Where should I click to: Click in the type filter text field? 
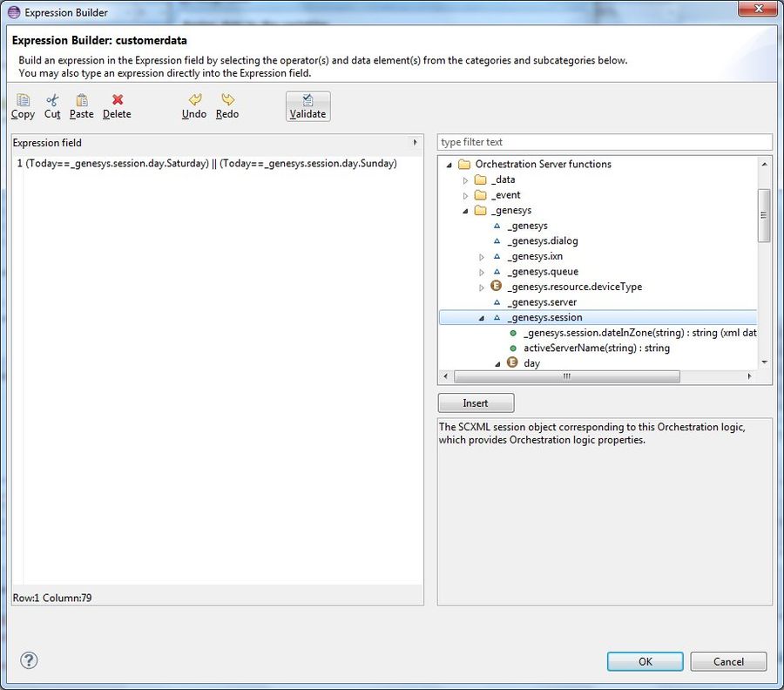click(x=605, y=142)
